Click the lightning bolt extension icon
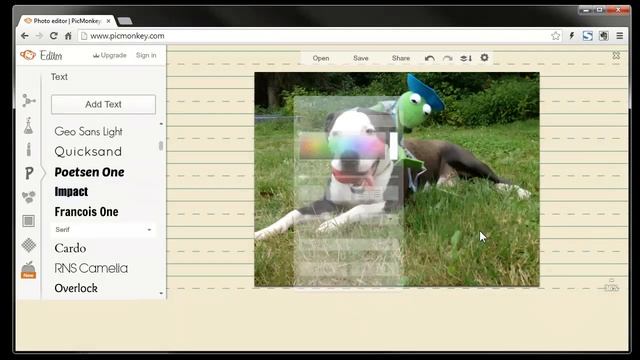The width and height of the screenshot is (640, 360). coord(572,36)
